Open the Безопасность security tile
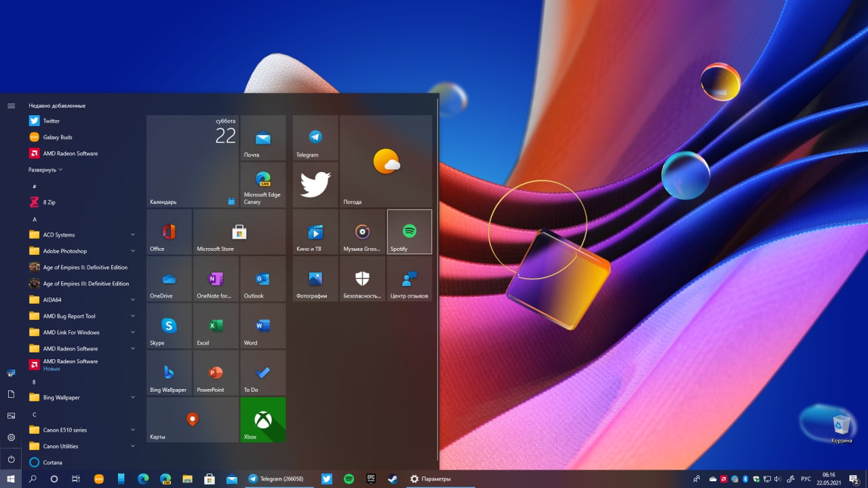The image size is (868, 488). click(x=362, y=279)
